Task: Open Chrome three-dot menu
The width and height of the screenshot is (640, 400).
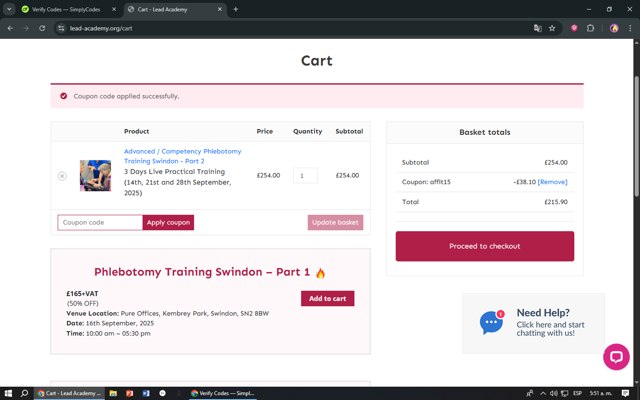Action: (x=630, y=28)
